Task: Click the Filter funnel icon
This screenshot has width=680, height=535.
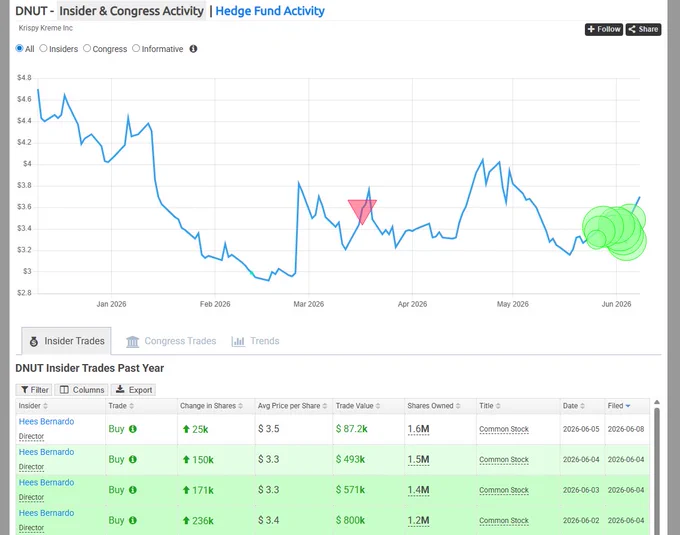Action: 25,390
